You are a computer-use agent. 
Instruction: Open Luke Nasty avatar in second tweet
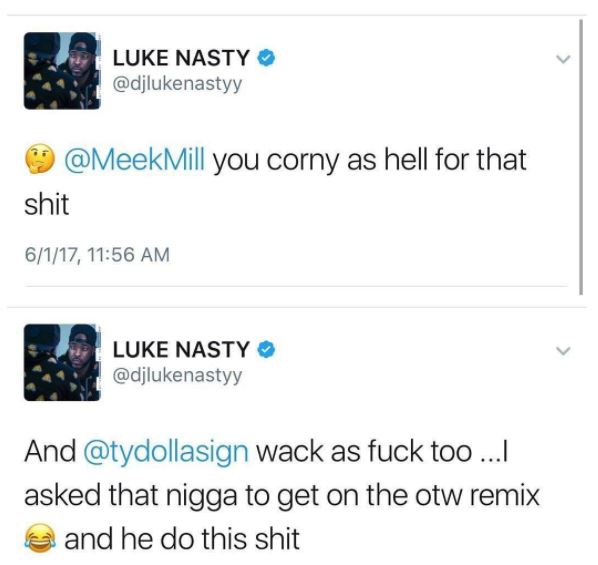pyautogui.click(x=62, y=363)
